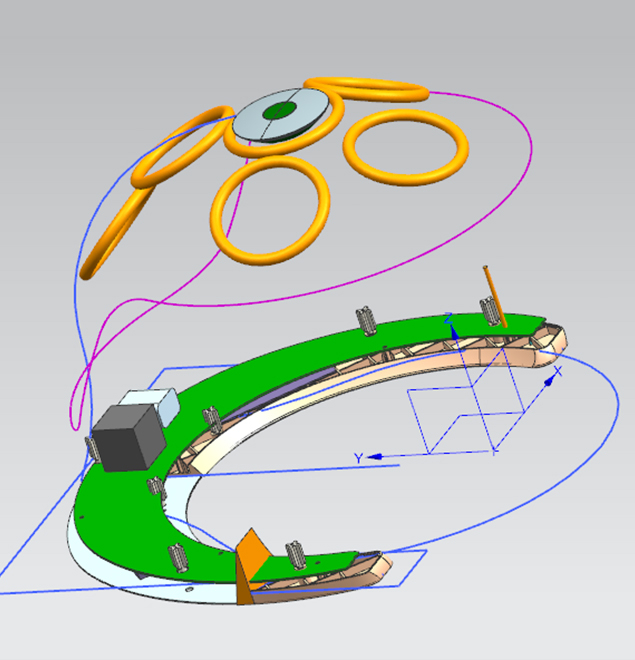Select the rightmost orange ring
The height and width of the screenshot is (660, 635).
pos(405,147)
